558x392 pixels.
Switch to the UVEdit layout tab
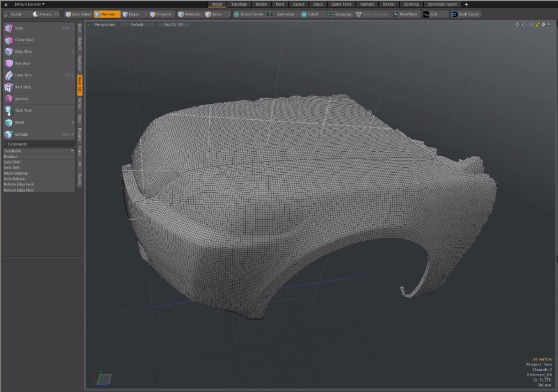pos(261,4)
